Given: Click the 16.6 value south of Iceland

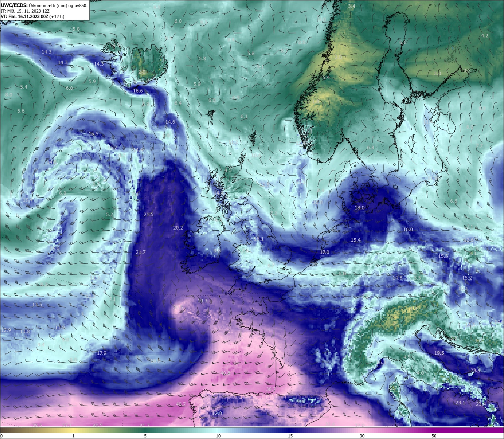Looking at the screenshot, I should coord(138,91).
